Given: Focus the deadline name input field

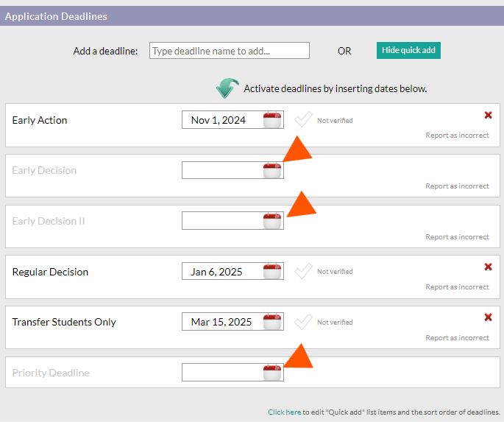Looking at the screenshot, I should click(x=229, y=51).
